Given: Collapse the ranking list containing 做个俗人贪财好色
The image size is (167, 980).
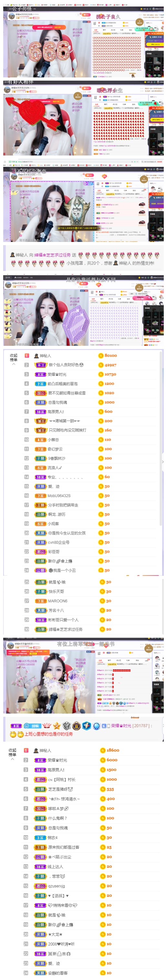Looking at the screenshot, I should (13, 359).
